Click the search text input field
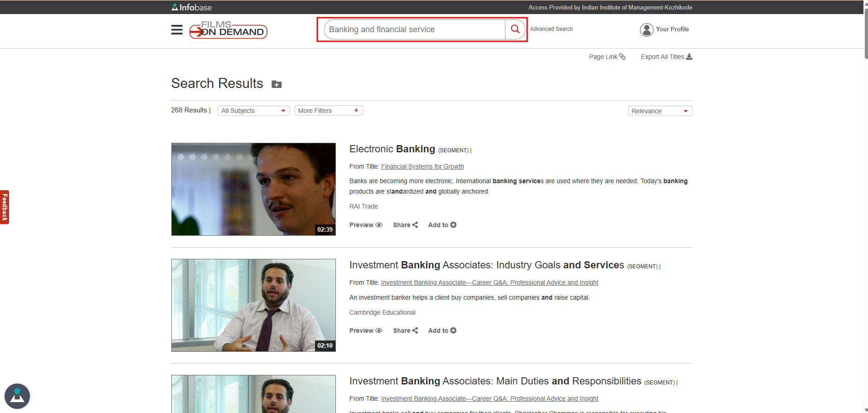The image size is (868, 413). pyautogui.click(x=414, y=29)
